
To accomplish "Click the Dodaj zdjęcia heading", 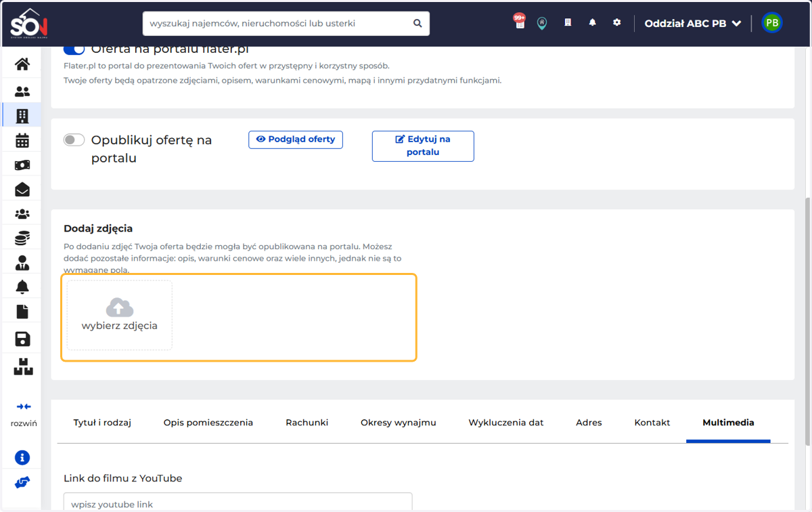I will (98, 229).
